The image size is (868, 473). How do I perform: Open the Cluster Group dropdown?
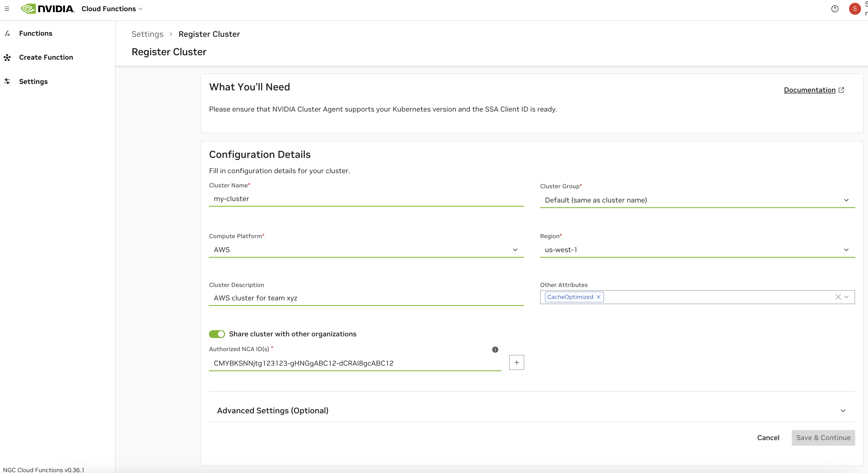click(x=697, y=200)
